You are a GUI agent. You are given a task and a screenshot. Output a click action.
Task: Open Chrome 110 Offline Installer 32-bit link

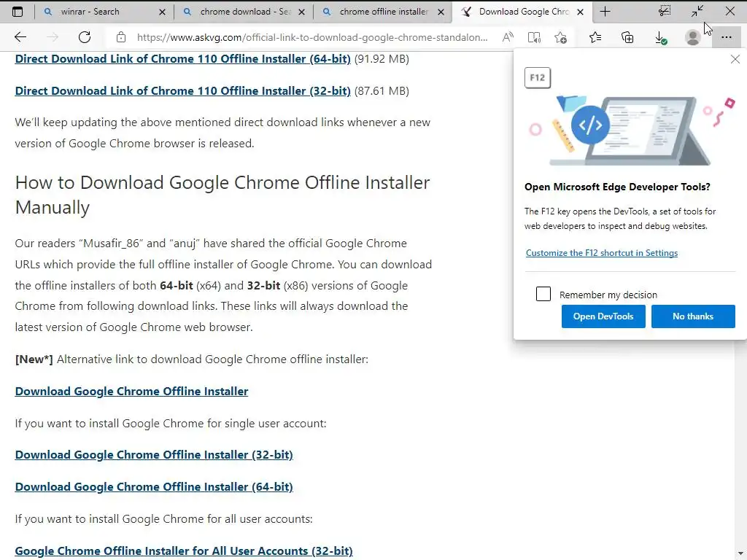point(182,91)
